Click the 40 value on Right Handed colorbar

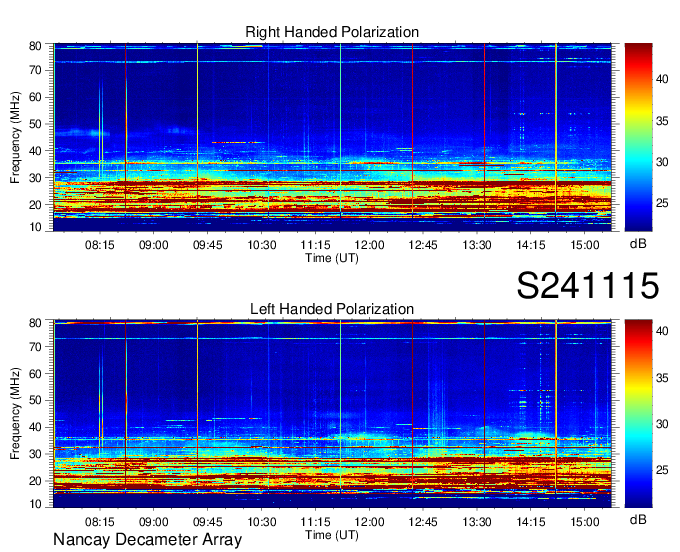tap(662, 79)
